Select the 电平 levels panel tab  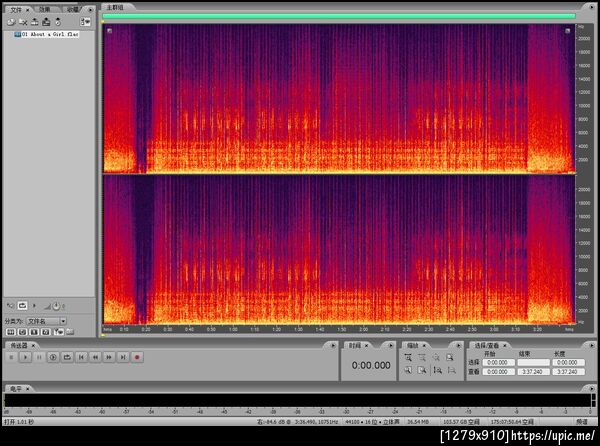pos(16,389)
